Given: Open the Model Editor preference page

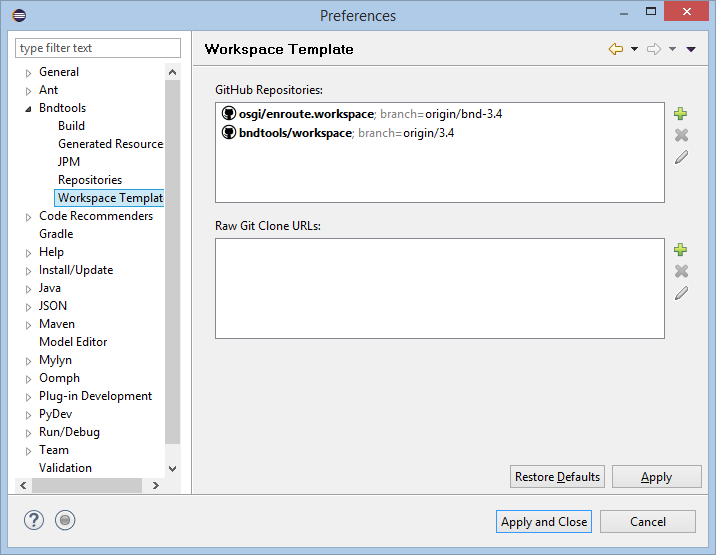Looking at the screenshot, I should pos(73,342).
